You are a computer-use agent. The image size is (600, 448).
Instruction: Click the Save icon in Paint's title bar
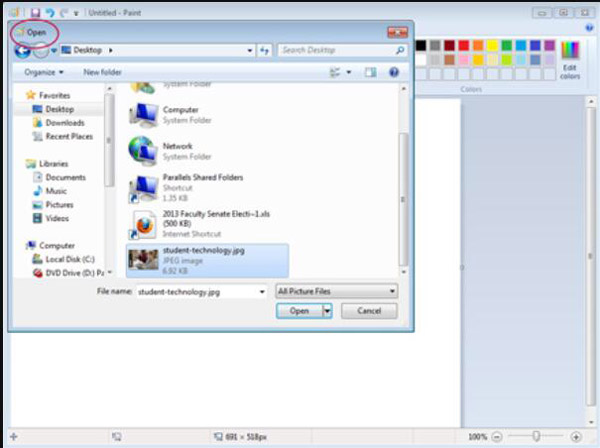click(35, 13)
